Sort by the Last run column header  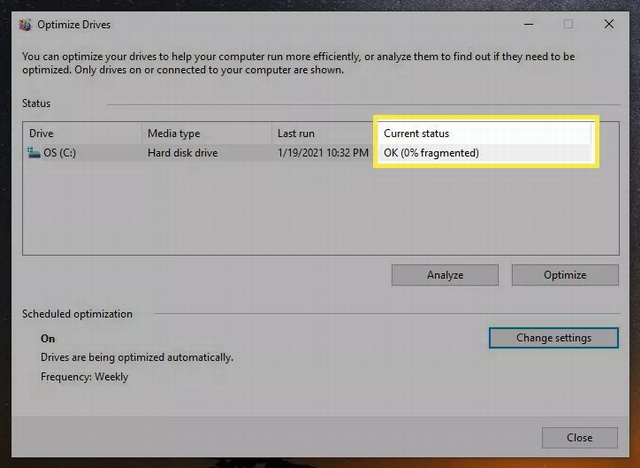point(324,133)
